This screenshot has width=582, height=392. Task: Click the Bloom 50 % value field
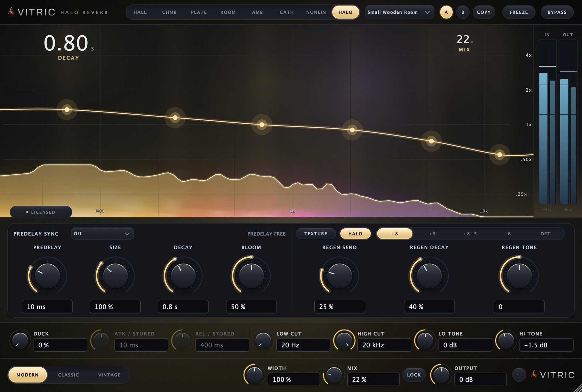251,307
